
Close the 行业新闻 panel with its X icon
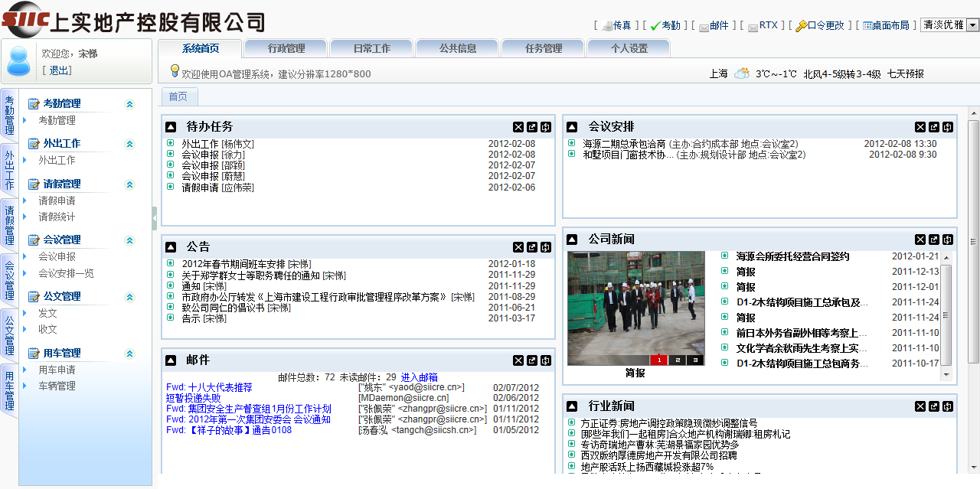[920, 406]
